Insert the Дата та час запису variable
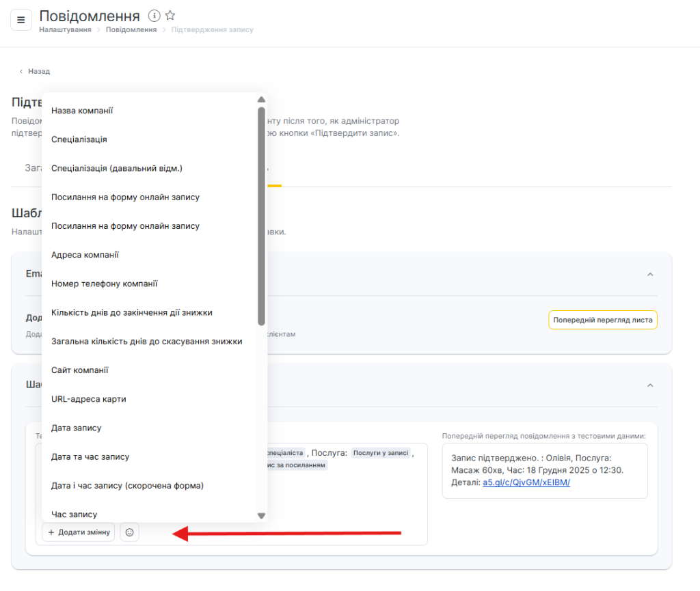 [x=90, y=456]
